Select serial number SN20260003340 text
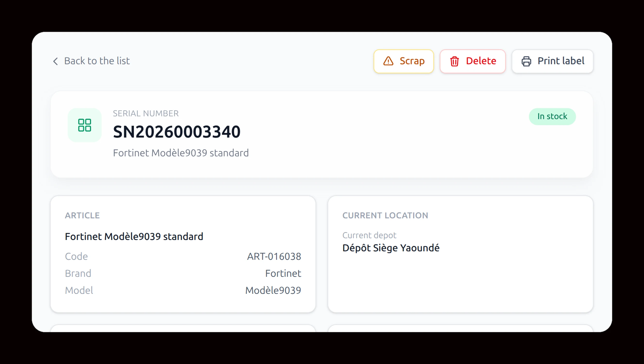The width and height of the screenshot is (644, 364). pos(177,132)
